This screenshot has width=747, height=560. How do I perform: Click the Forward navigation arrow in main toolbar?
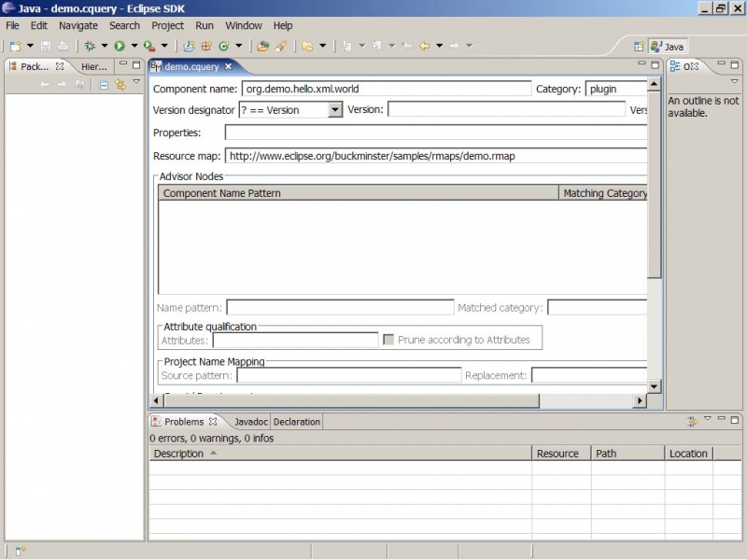pos(454,46)
